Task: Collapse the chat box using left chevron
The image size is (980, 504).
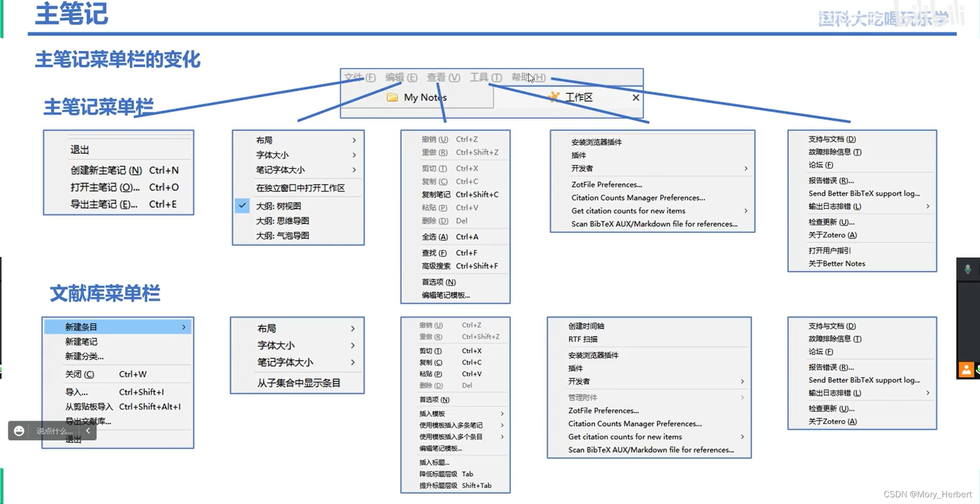Action: (x=88, y=431)
